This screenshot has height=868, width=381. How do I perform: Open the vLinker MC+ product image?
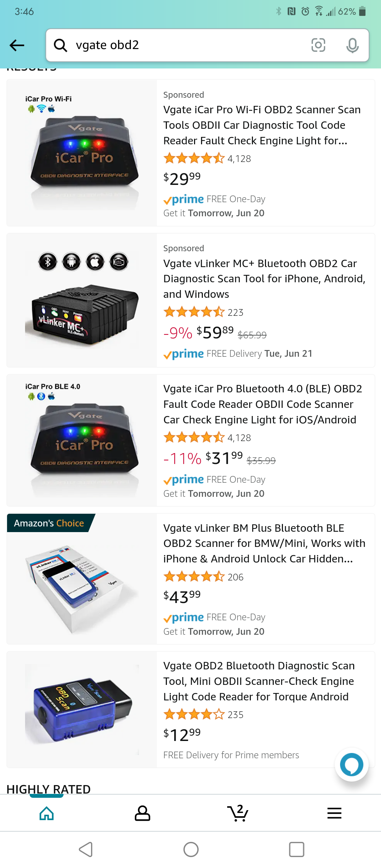point(82,300)
